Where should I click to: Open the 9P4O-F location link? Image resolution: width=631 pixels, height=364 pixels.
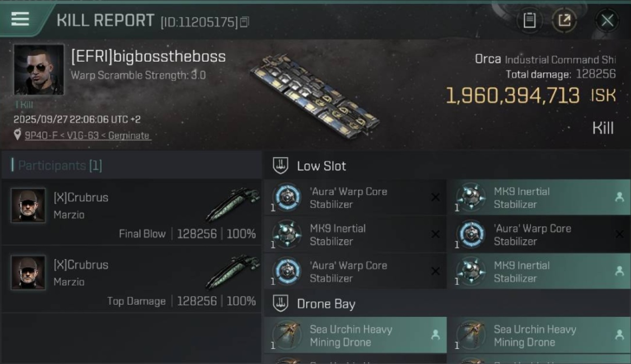(88, 135)
